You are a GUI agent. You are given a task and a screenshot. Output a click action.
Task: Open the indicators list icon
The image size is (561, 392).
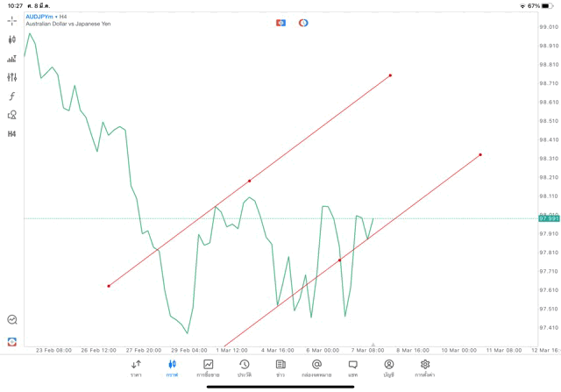click(12, 59)
